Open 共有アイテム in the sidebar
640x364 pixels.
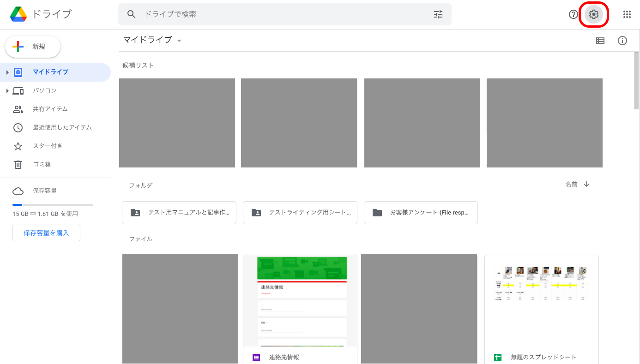click(55, 109)
